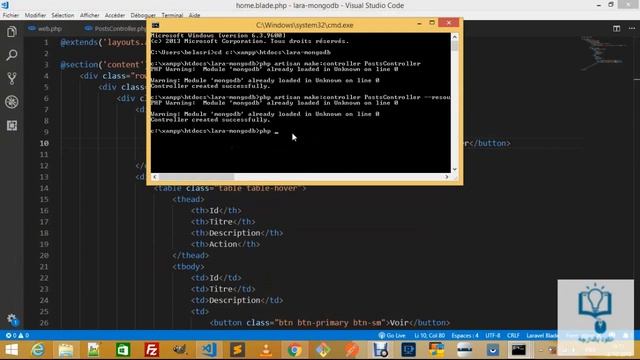Open the Sélection menu
640x360 pixels.
click(62, 15)
